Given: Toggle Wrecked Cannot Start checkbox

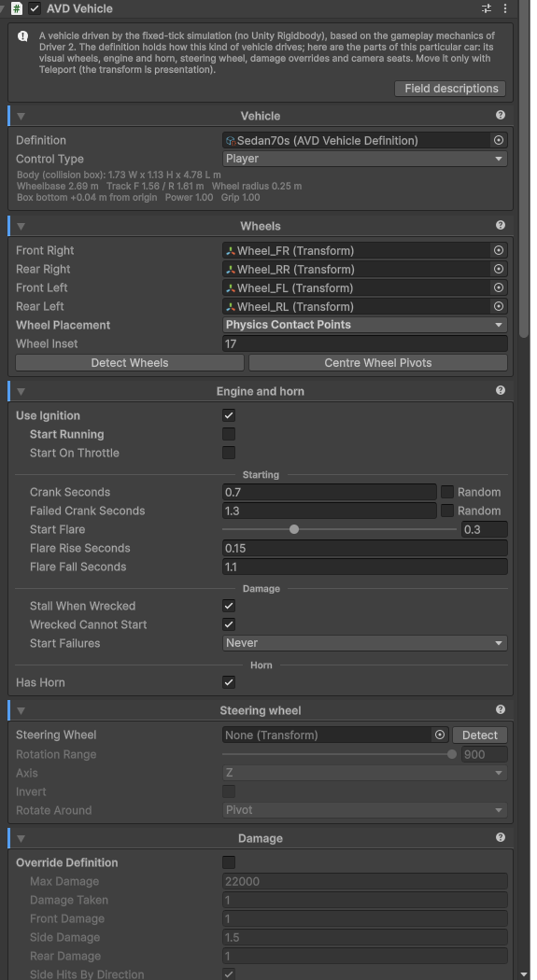Looking at the screenshot, I should (x=229, y=624).
